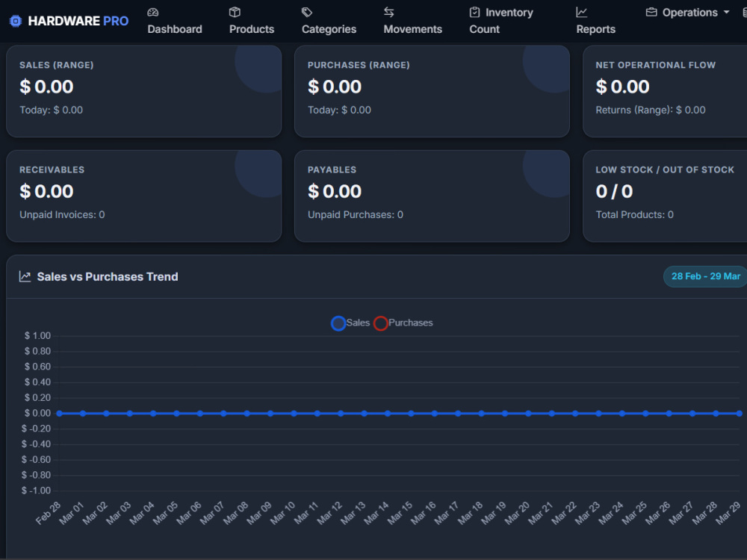
Task: Click the Categories tag icon
Action: [x=307, y=13]
